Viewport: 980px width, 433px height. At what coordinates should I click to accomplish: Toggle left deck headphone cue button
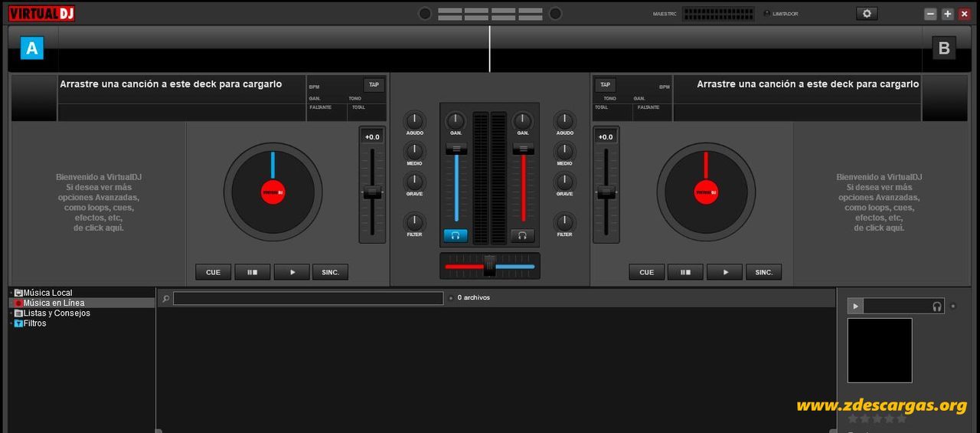click(456, 235)
